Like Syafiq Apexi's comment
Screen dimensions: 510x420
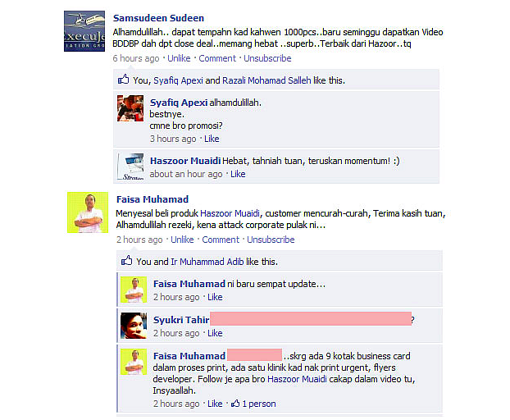[212, 139]
